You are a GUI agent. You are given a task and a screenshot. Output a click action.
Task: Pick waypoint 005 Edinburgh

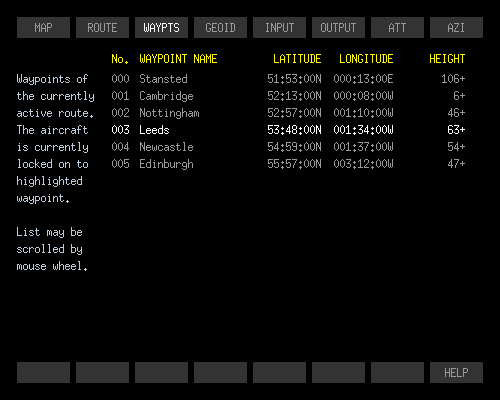288,164
